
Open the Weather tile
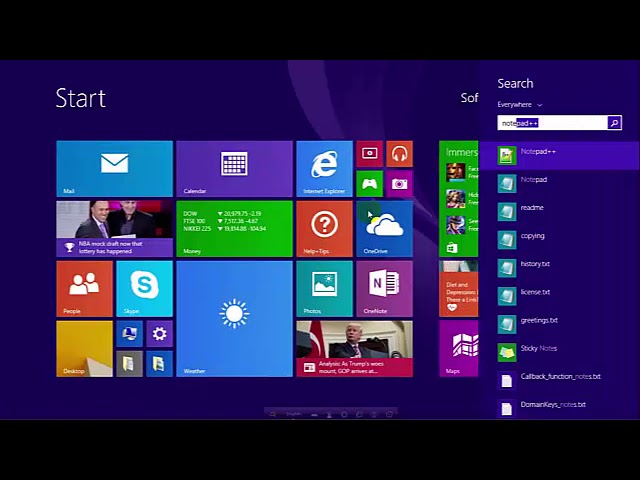[234, 319]
